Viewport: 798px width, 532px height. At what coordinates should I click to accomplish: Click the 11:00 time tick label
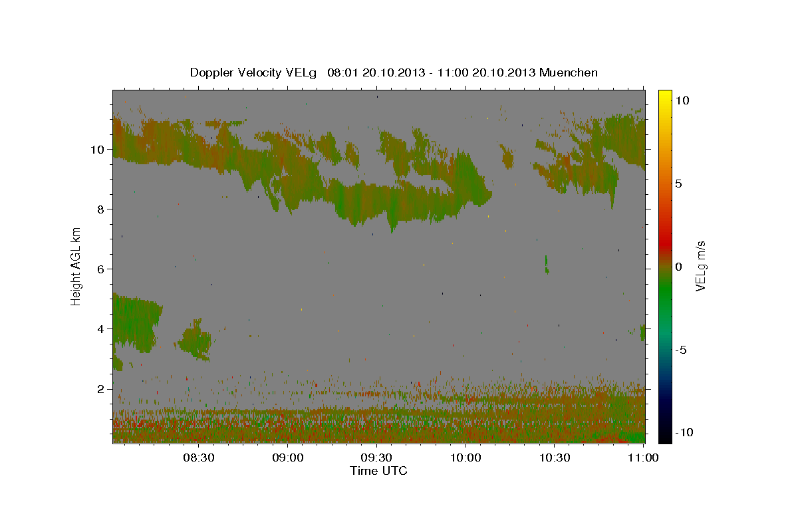point(644,458)
